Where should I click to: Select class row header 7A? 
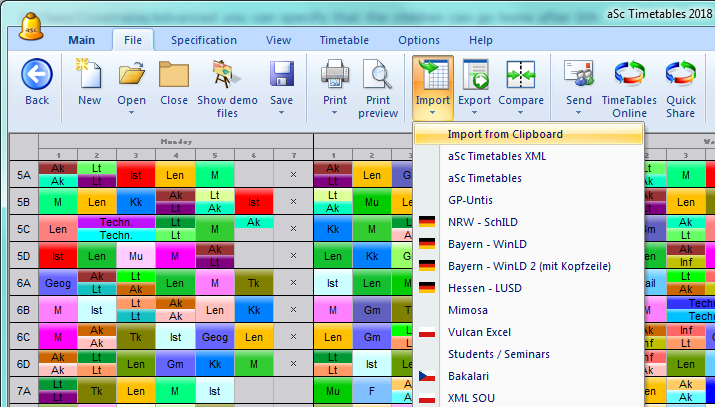[24, 391]
